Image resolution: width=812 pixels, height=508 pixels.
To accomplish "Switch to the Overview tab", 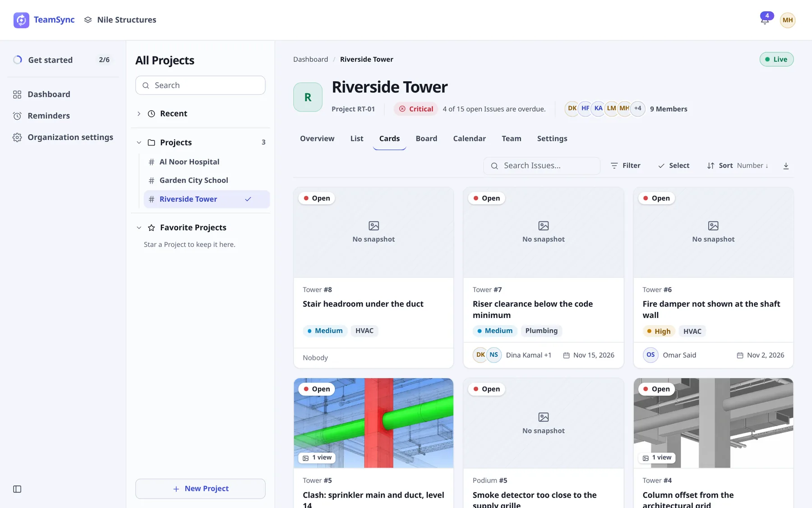I will [317, 139].
